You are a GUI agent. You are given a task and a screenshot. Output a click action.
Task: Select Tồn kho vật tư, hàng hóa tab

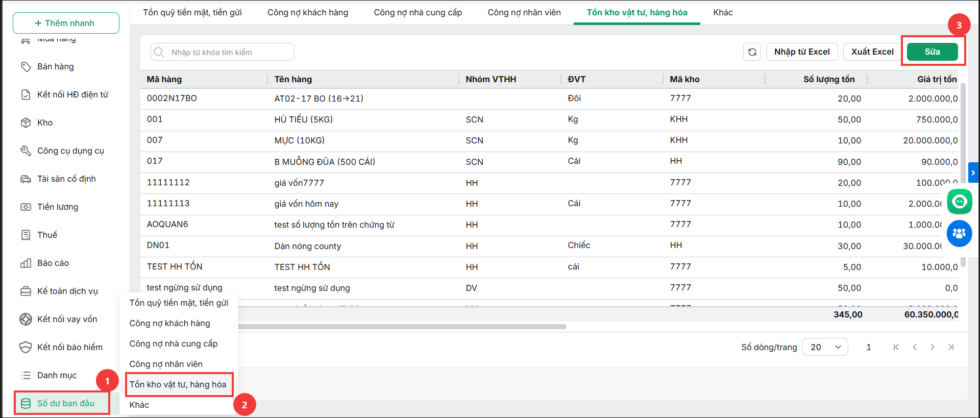point(637,12)
